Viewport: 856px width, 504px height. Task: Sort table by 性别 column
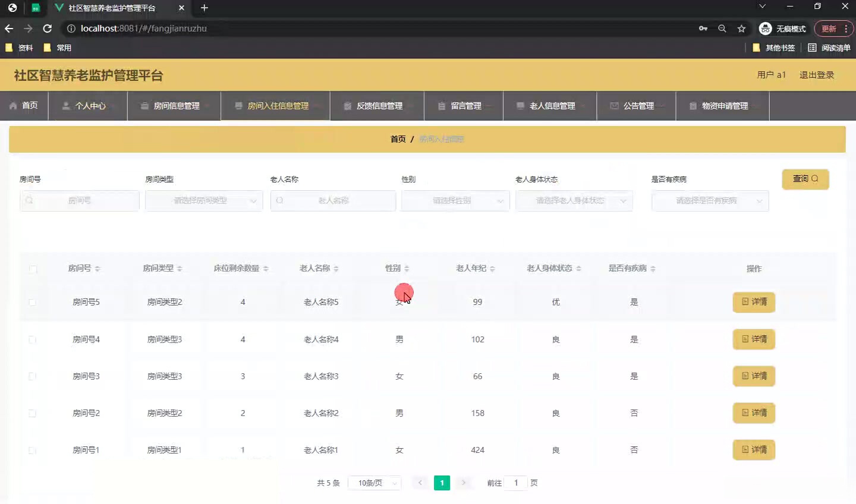tap(407, 269)
